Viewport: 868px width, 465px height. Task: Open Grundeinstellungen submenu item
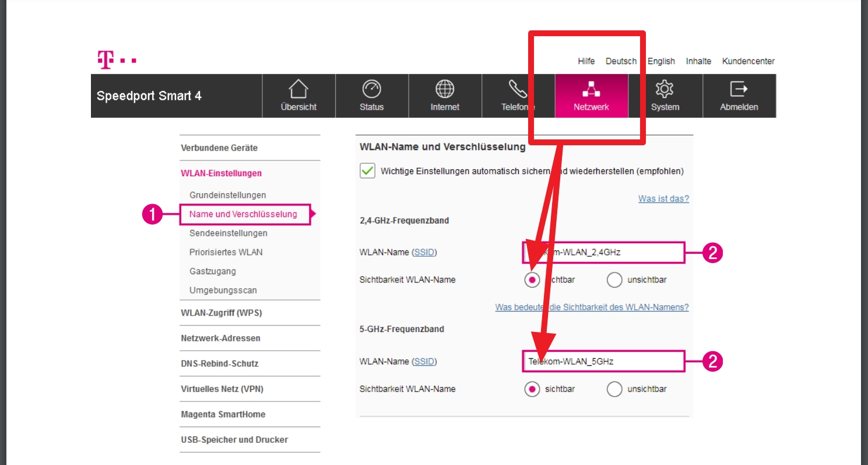[x=228, y=195]
